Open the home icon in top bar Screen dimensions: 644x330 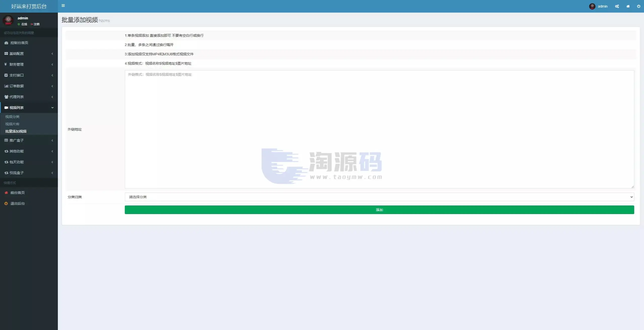(x=628, y=6)
